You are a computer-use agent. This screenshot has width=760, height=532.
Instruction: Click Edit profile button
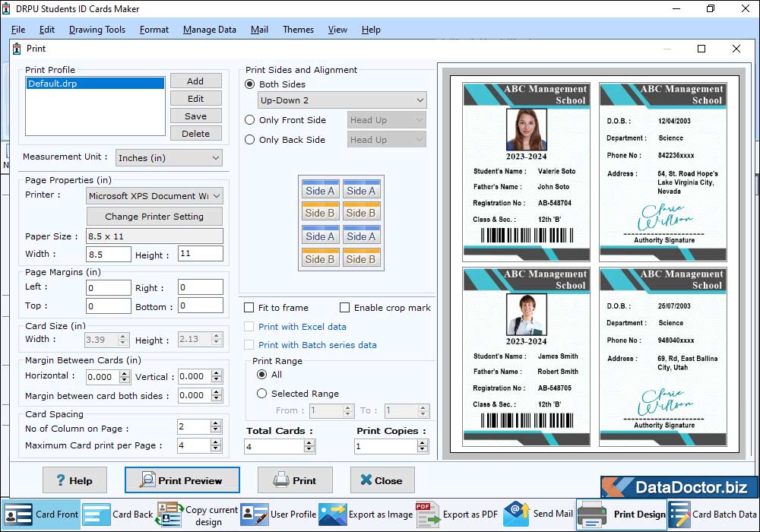pyautogui.click(x=196, y=98)
